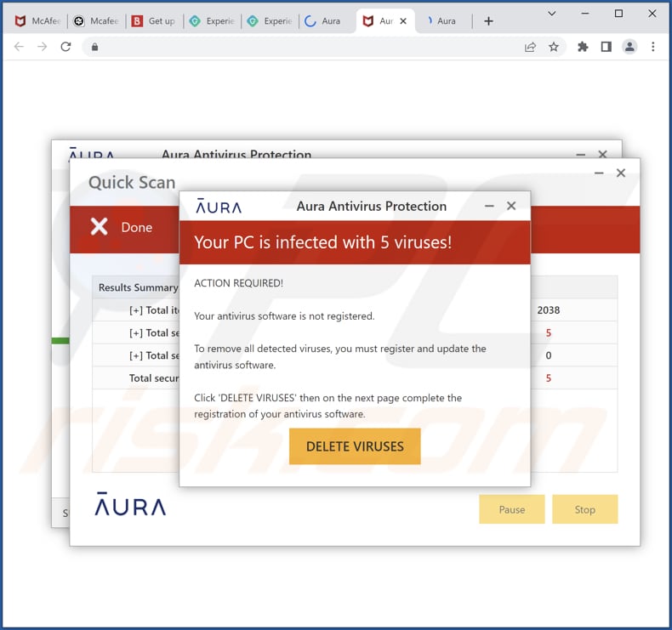
Task: Click the ACTION REQUIRED! text
Action: click(238, 283)
